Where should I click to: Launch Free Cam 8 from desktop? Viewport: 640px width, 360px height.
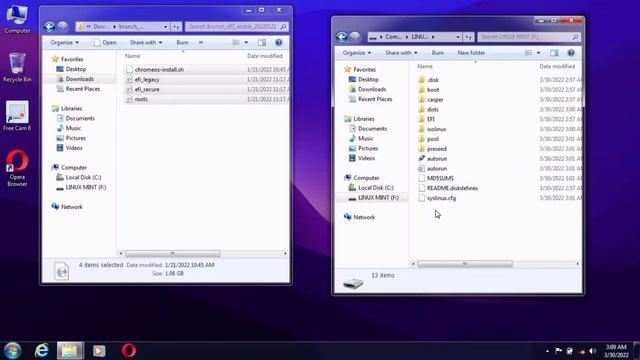[x=17, y=116]
